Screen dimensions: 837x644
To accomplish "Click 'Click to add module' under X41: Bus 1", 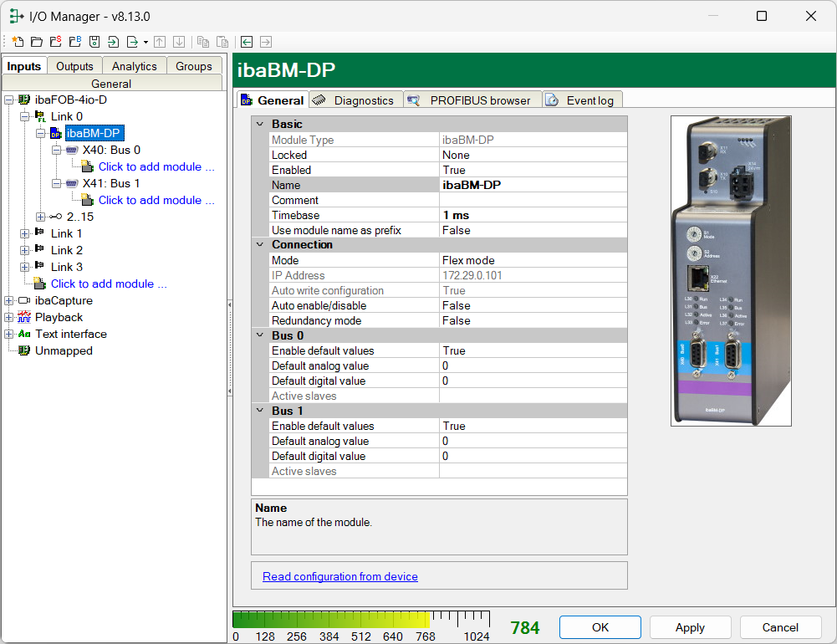I will pyautogui.click(x=156, y=200).
